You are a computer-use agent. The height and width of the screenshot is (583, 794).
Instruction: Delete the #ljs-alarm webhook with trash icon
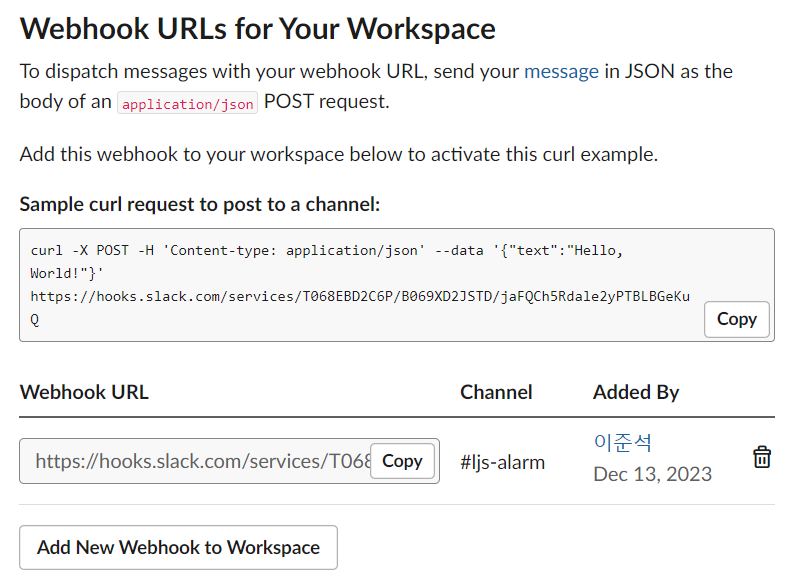[762, 457]
